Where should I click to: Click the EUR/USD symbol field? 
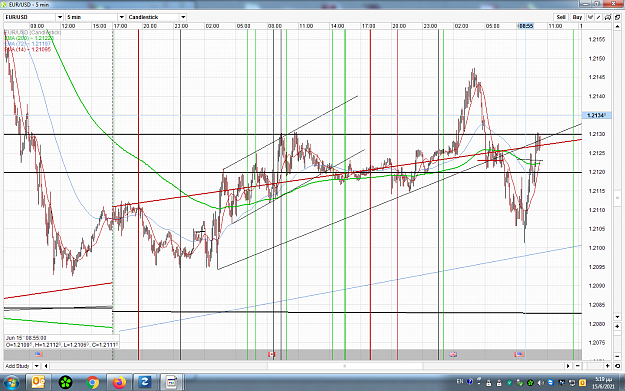pos(30,17)
